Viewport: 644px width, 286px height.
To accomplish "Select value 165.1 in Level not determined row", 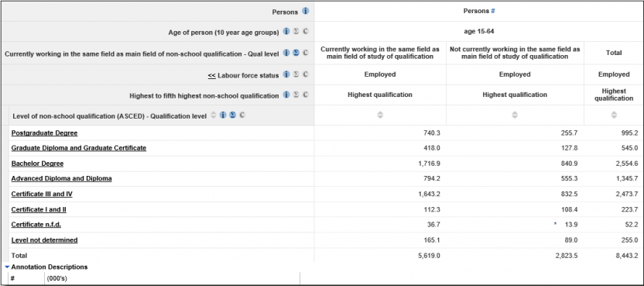I will 432,240.
